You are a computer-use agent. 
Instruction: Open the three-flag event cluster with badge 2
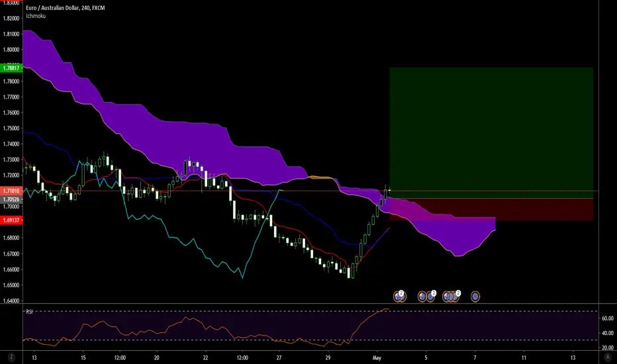451,296
